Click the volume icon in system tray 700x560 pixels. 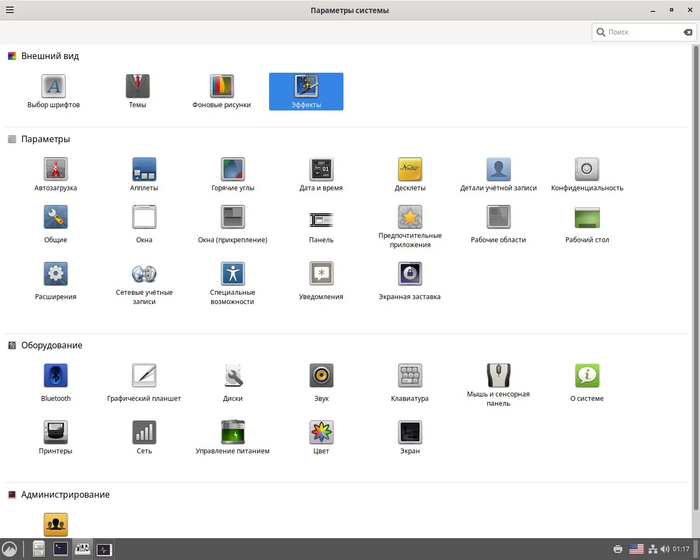[665, 549]
